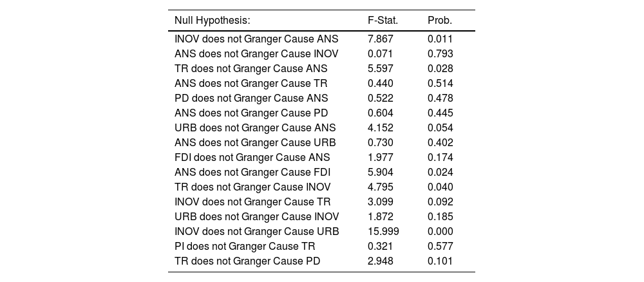Select "TR does not Granger Cause ANS" hypothesis text
The width and height of the screenshot is (644, 282).
(x=251, y=69)
